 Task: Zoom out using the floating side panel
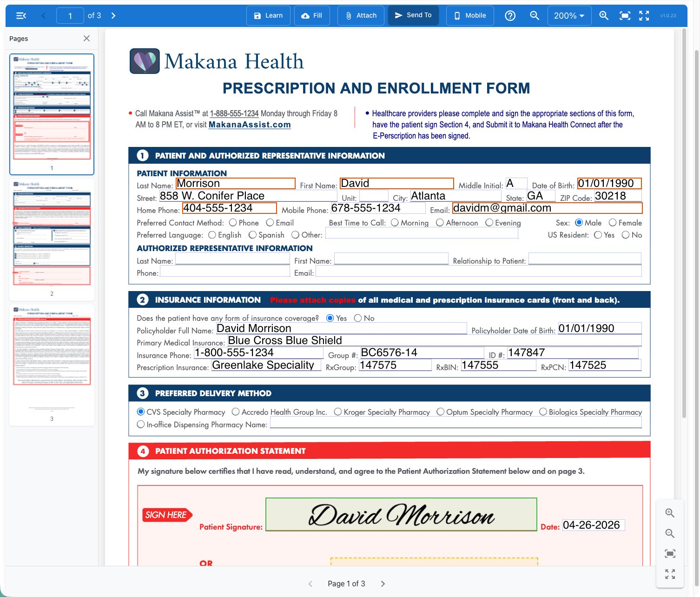coord(670,533)
